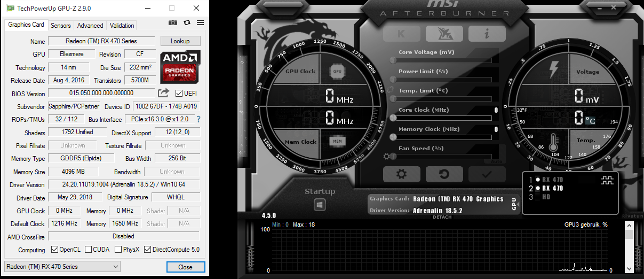Screen dimensions: 644x279
Task: Click the GPU-Z title bar app icon
Action: (10, 9)
